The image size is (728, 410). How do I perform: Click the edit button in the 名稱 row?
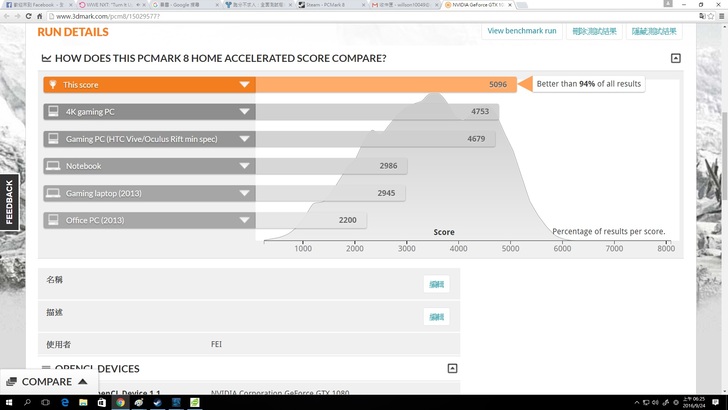(436, 284)
